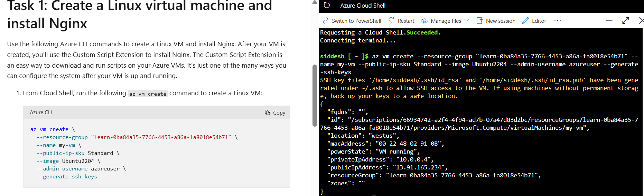644x196 pixels.
Task: Click the '"zones"' line in terminal output
Action: [x=346, y=183]
